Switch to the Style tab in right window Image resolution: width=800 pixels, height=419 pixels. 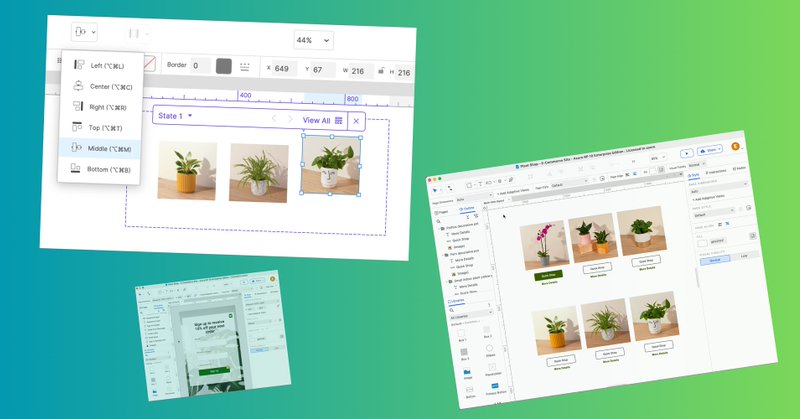click(694, 175)
